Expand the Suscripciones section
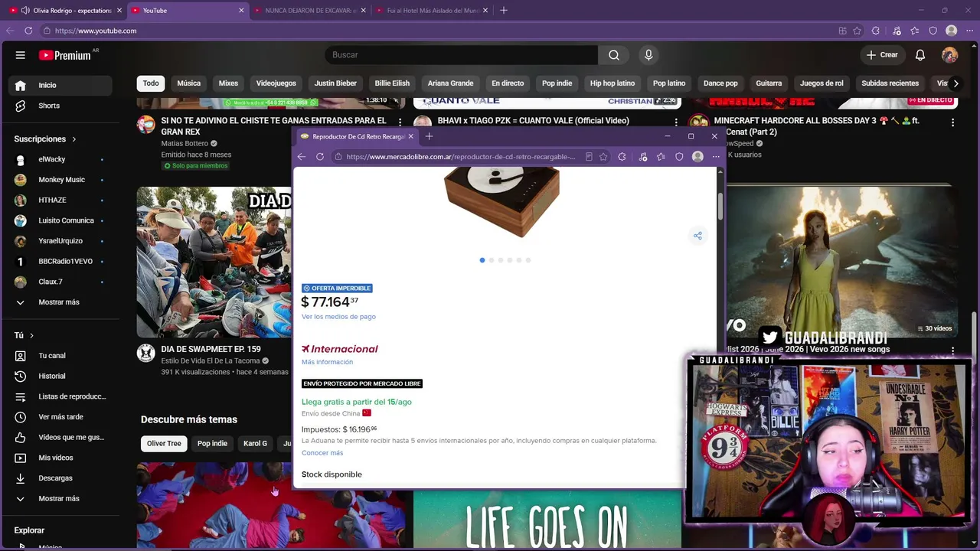Screen dimensions: 980x551 click(45, 139)
